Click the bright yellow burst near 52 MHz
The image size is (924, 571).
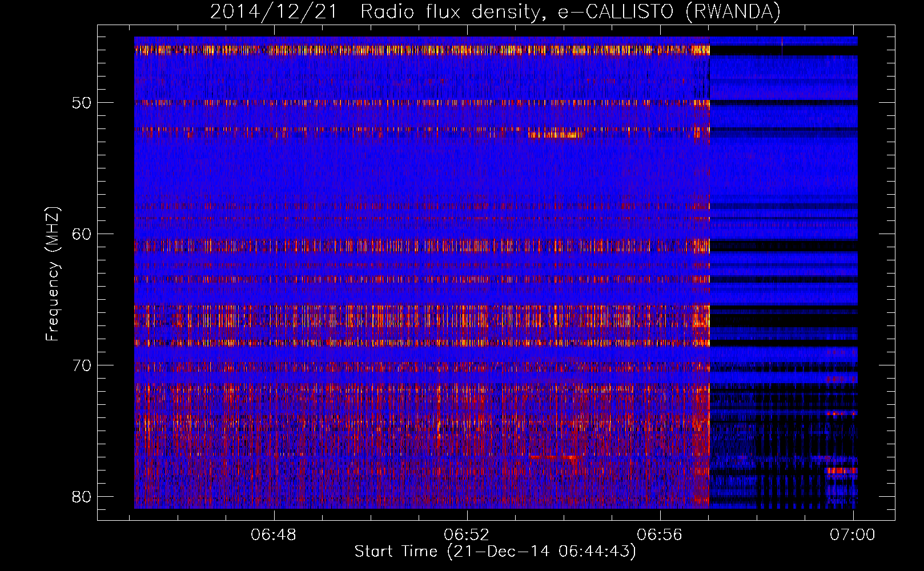[x=556, y=135]
